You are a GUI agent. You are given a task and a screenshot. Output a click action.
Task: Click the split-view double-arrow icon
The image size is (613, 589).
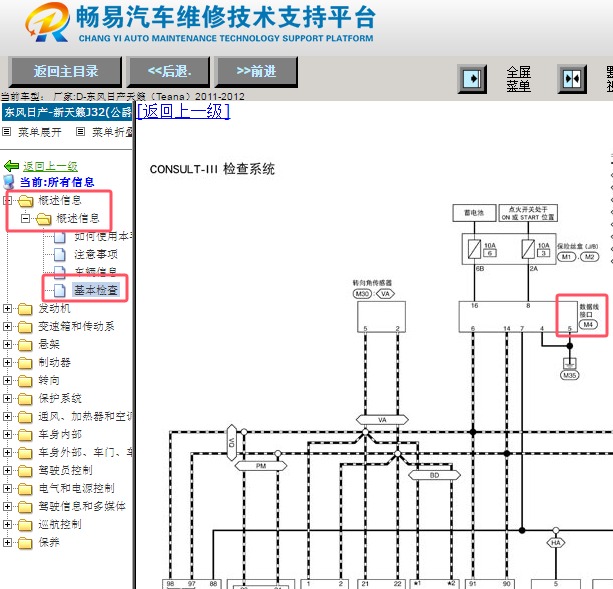coord(572,79)
